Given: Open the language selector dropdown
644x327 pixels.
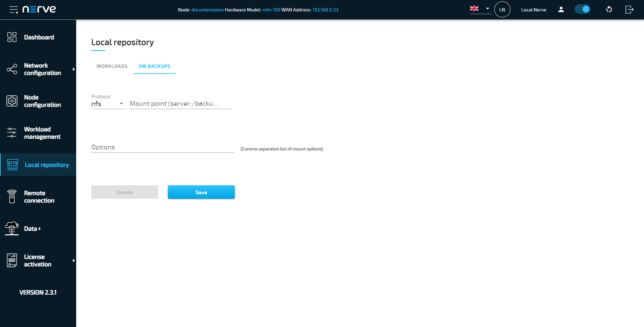Looking at the screenshot, I should (481, 9).
